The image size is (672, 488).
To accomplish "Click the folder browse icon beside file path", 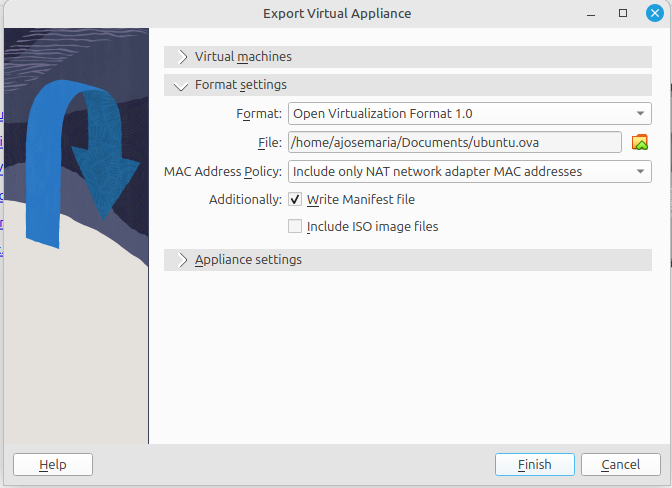I will tap(640, 142).
